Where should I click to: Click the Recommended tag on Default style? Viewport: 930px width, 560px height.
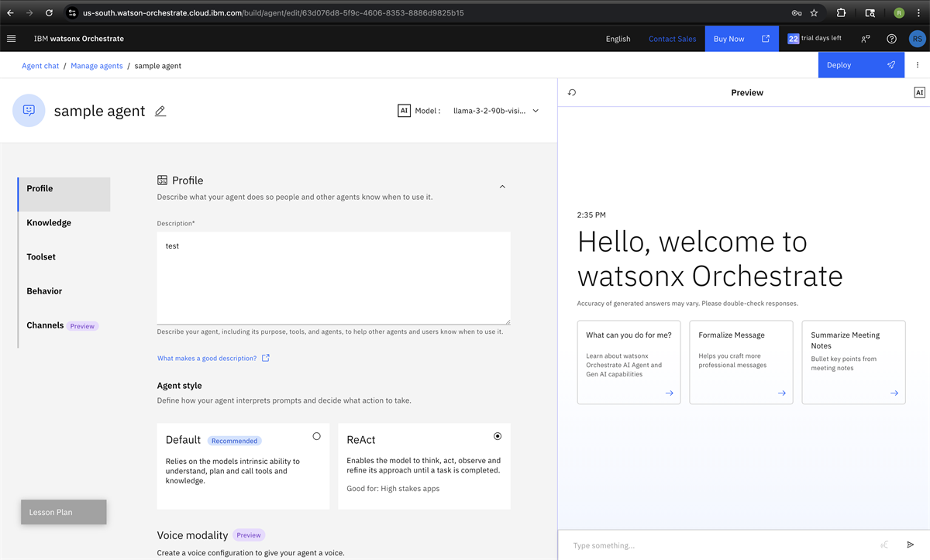coord(235,441)
